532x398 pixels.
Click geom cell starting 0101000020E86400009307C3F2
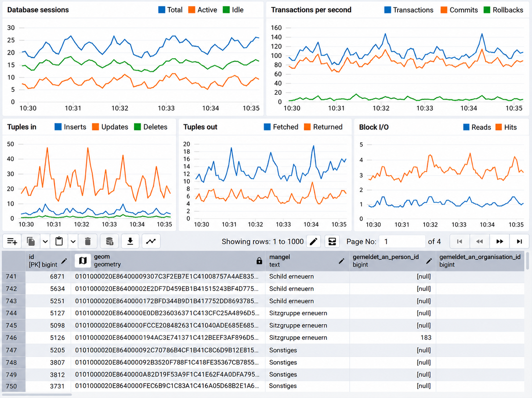[x=168, y=277]
